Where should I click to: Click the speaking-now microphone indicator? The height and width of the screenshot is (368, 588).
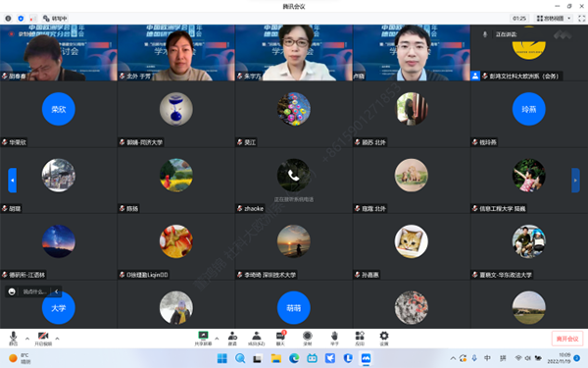[x=485, y=34]
